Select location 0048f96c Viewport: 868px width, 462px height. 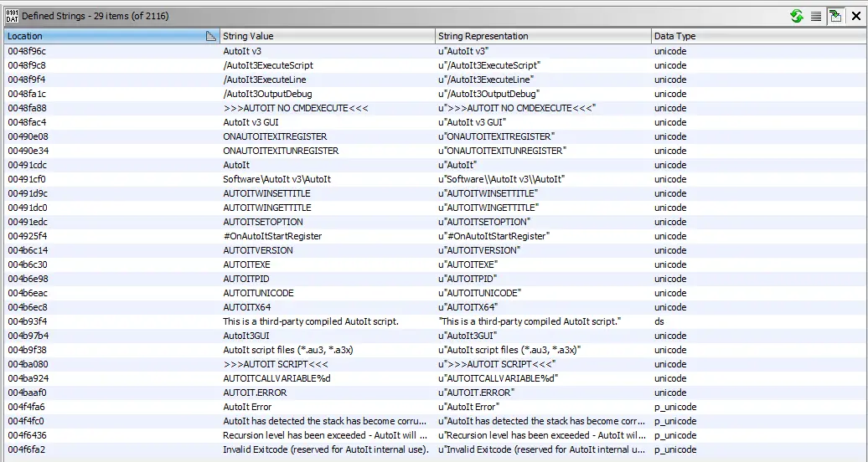coord(27,51)
